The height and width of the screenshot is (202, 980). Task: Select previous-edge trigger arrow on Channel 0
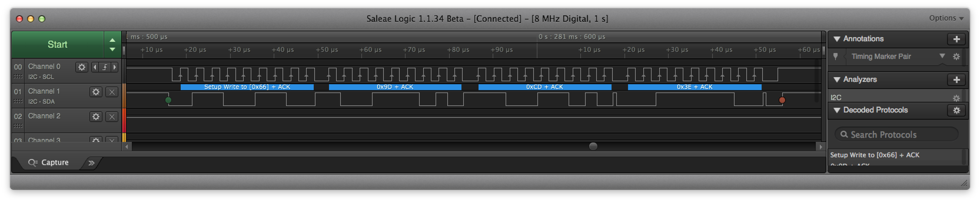pos(95,67)
